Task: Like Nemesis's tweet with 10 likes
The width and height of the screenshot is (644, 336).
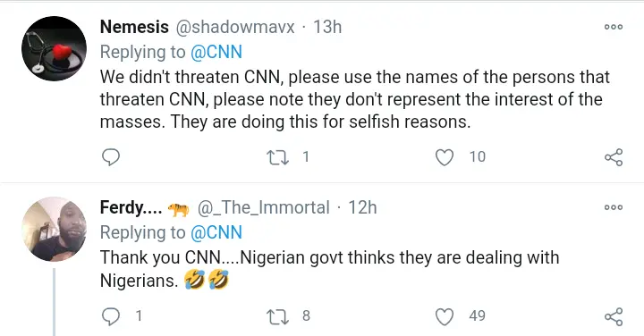Action: pos(445,157)
